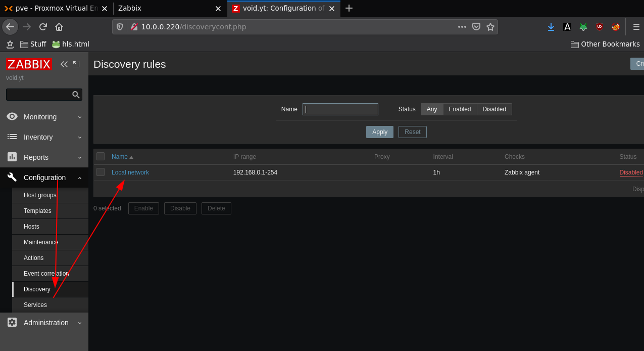Click the browser Back arrow button
Screen dimensions: 644x351
click(10, 27)
